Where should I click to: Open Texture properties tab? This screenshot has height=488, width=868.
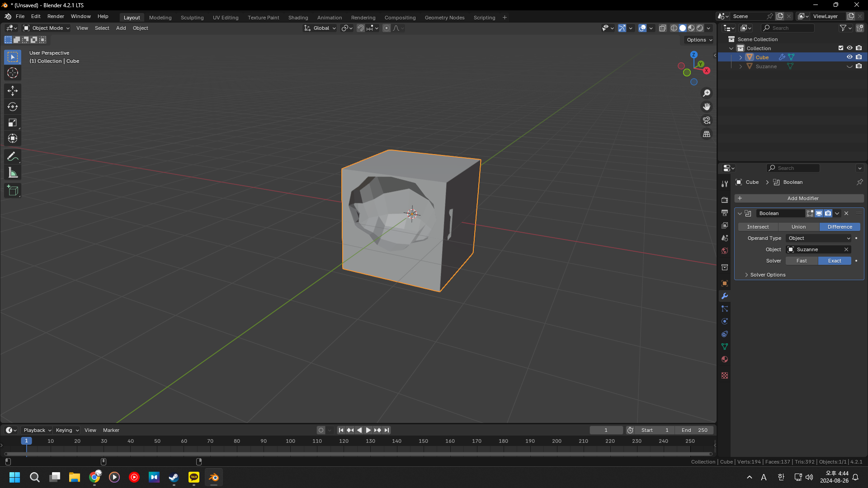[x=725, y=375]
